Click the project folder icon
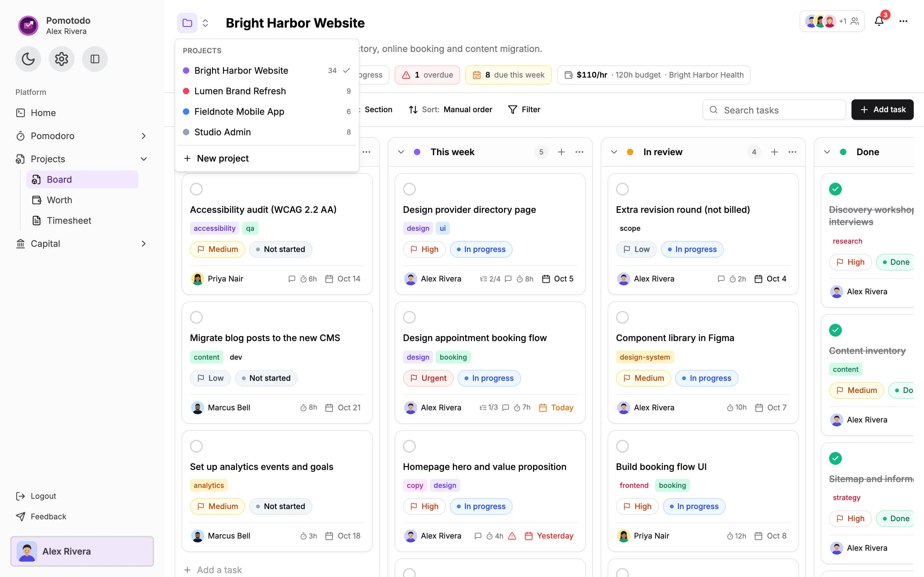Viewport: 924px width, 577px height. 187,23
